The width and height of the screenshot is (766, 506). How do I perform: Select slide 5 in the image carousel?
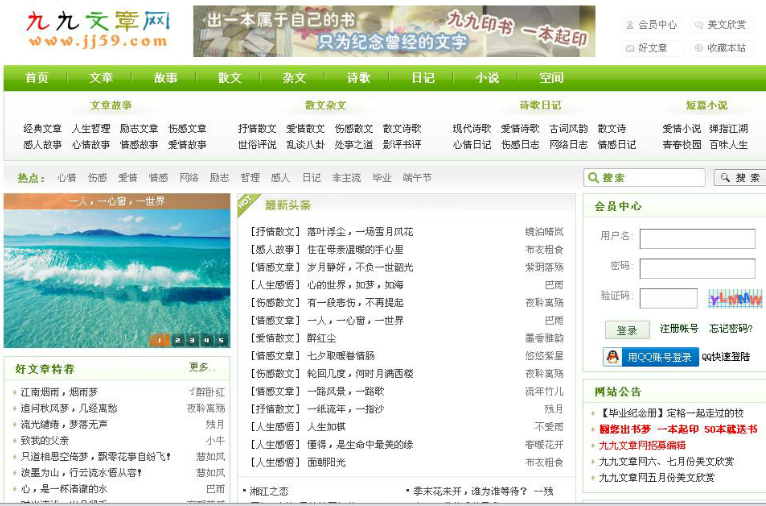point(221,340)
